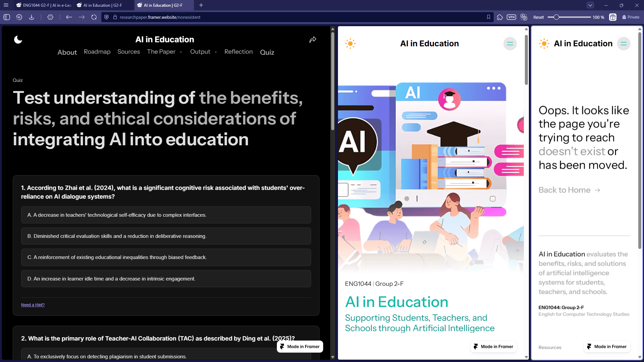Toggle the browser sidebar panel icon
The width and height of the screenshot is (644, 362).
click(x=7, y=17)
